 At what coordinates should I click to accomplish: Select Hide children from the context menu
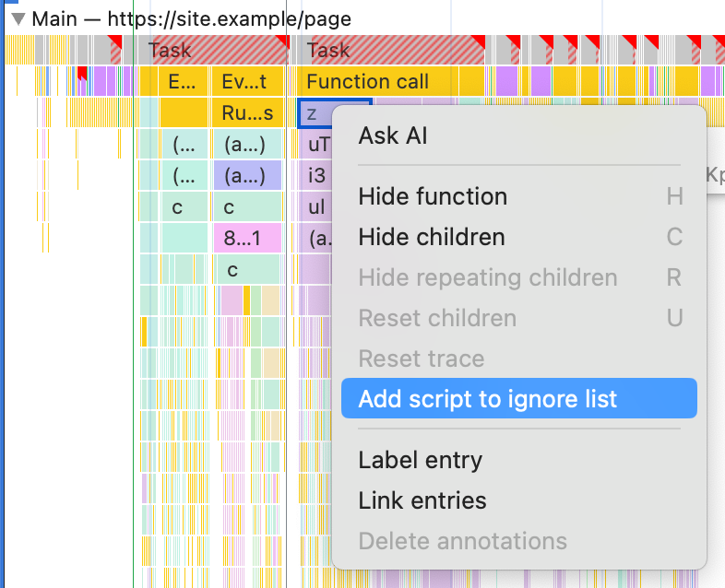coord(431,237)
